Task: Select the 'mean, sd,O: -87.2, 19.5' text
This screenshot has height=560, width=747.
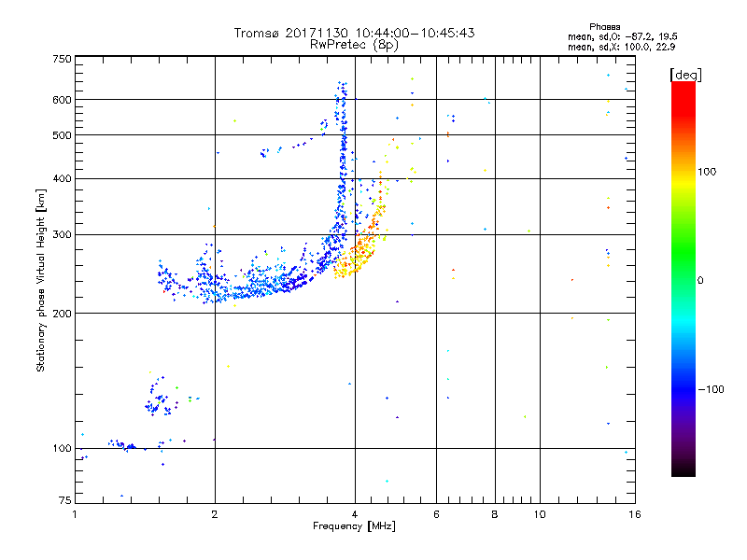Action: [x=622, y=36]
